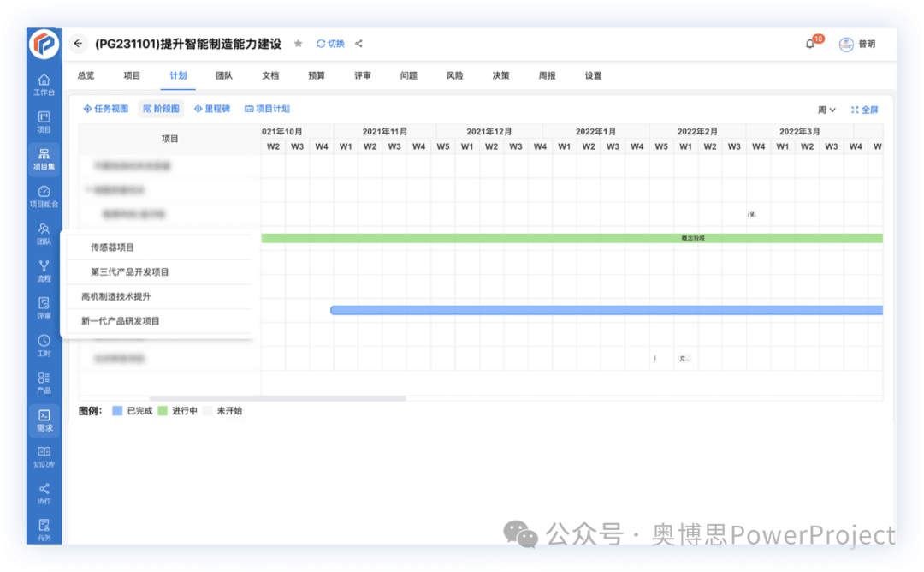Open the 工作台 workbench from the sidebar
The width and height of the screenshot is (924, 572).
click(44, 86)
